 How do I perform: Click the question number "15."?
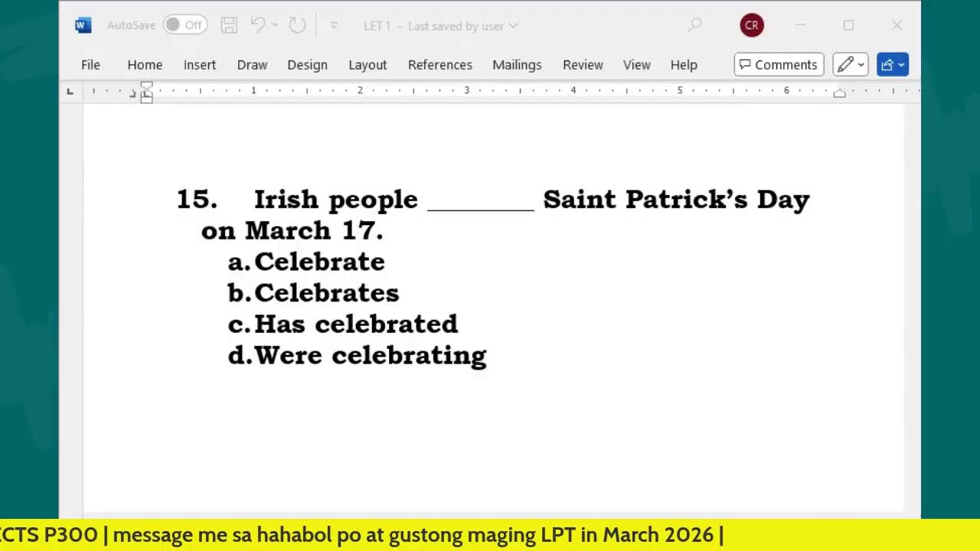pos(197,199)
